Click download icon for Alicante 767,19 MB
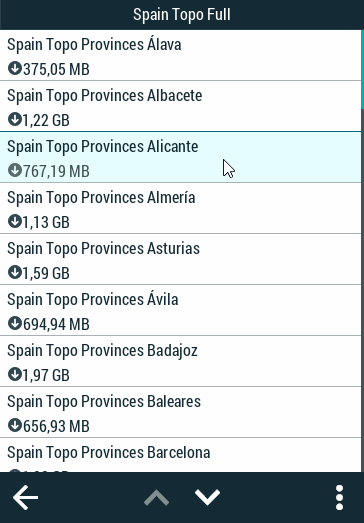The image size is (364, 523). (x=15, y=170)
